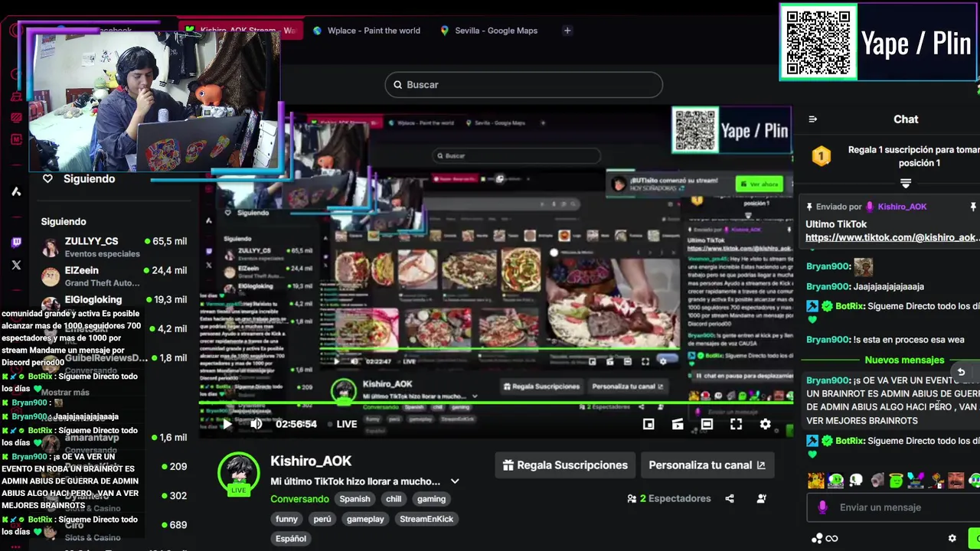
Task: Click the Nuevos mensajes divider label
Action: 904,360
